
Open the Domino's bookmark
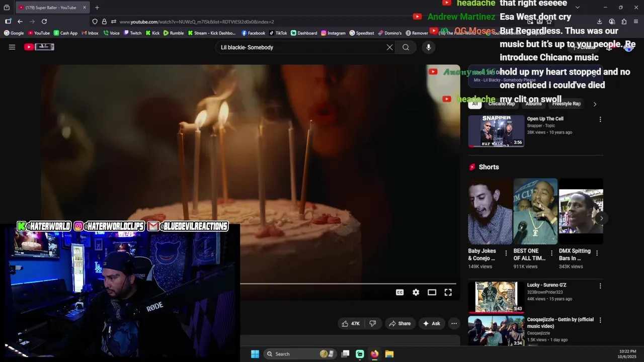point(390,33)
